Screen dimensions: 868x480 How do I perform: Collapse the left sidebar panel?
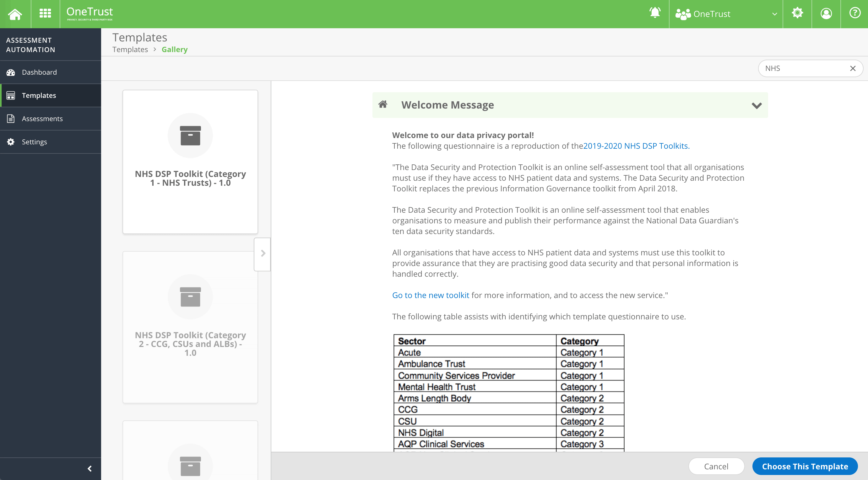[89, 468]
